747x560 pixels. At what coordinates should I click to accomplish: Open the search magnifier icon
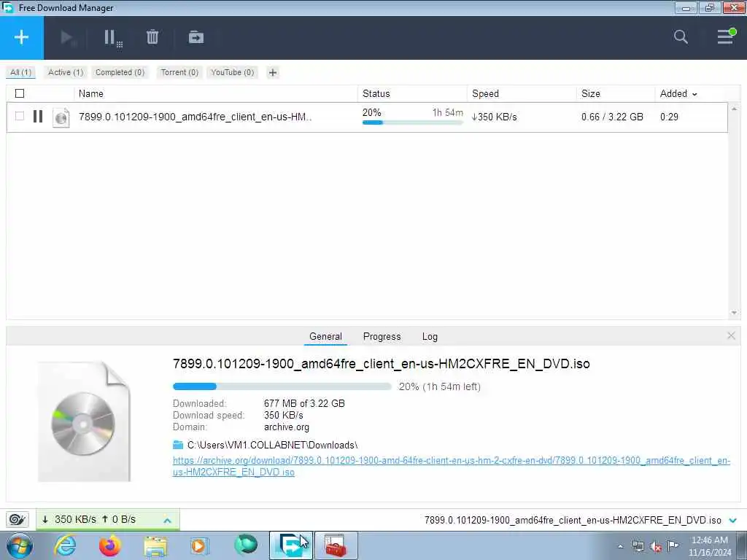coord(681,36)
